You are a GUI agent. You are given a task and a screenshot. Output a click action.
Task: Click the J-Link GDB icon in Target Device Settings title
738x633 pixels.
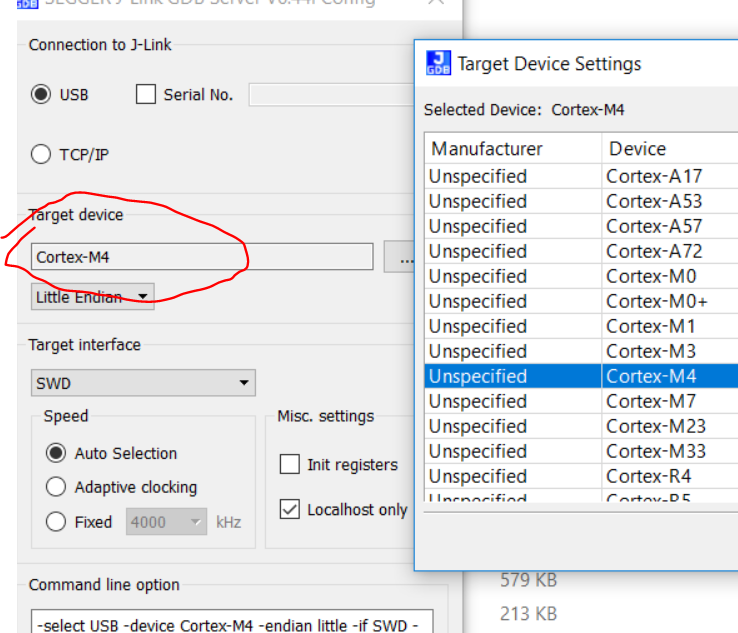(438, 63)
